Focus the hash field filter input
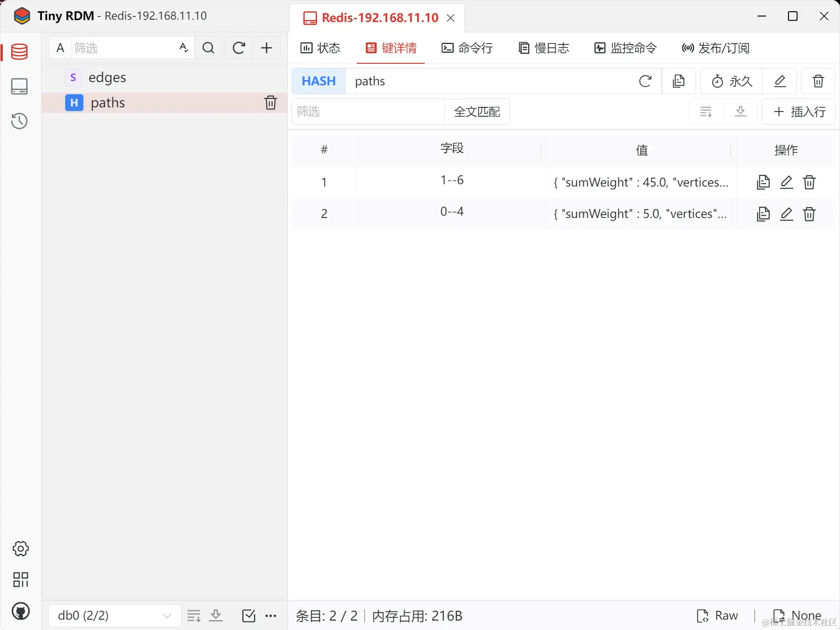The image size is (840, 630). (368, 112)
